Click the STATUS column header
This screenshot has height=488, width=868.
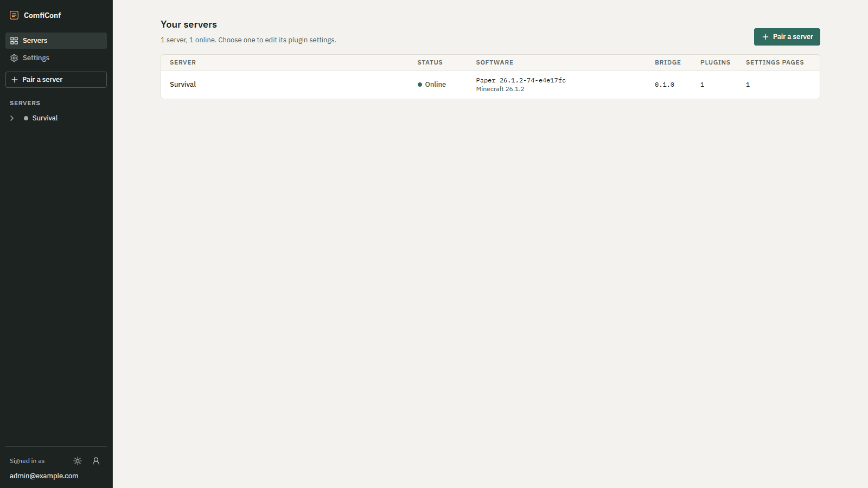[x=430, y=62]
